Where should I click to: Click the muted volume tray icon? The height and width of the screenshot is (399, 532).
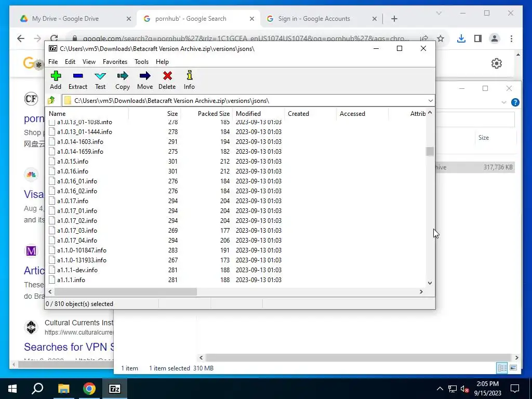click(464, 389)
